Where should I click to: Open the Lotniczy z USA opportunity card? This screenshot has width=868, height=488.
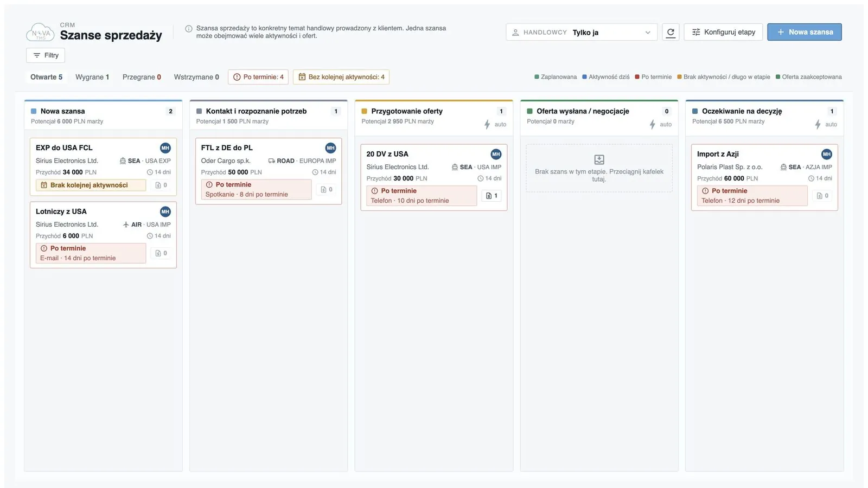point(103,235)
